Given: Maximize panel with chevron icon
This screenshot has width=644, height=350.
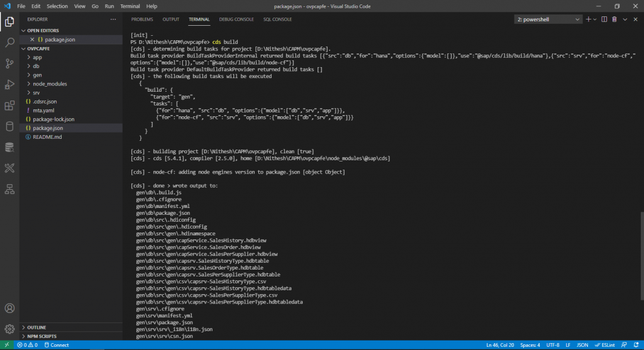Looking at the screenshot, I should (x=625, y=19).
